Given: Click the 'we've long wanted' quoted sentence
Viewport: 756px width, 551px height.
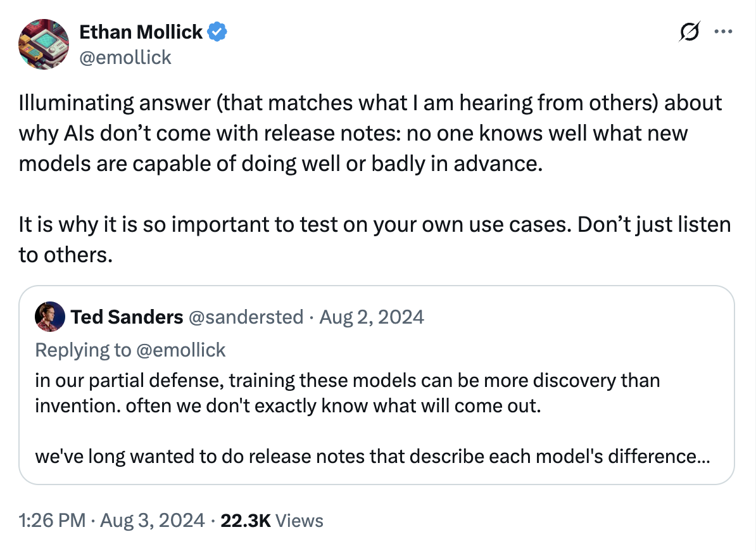Looking at the screenshot, I should 372,457.
